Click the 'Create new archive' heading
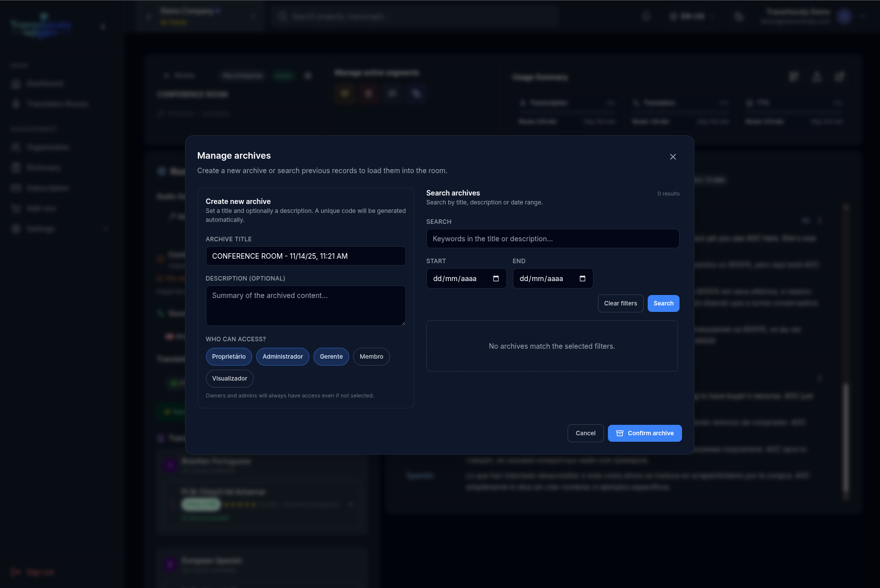This screenshot has height=588, width=880. 238,201
